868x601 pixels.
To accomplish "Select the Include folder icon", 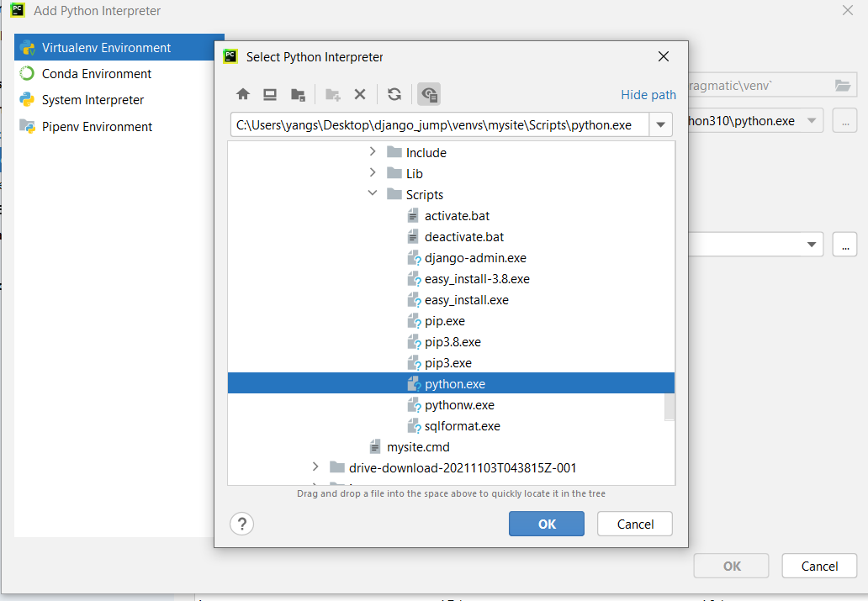I will point(394,151).
